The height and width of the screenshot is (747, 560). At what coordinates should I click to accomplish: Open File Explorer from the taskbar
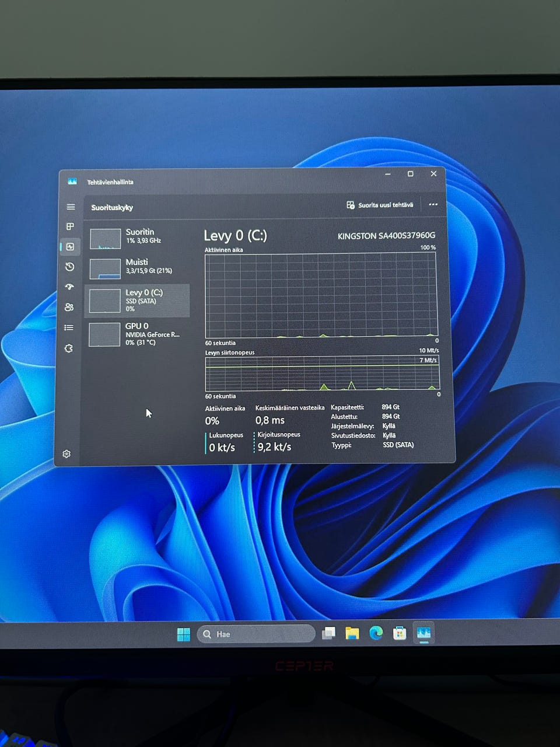click(x=352, y=634)
